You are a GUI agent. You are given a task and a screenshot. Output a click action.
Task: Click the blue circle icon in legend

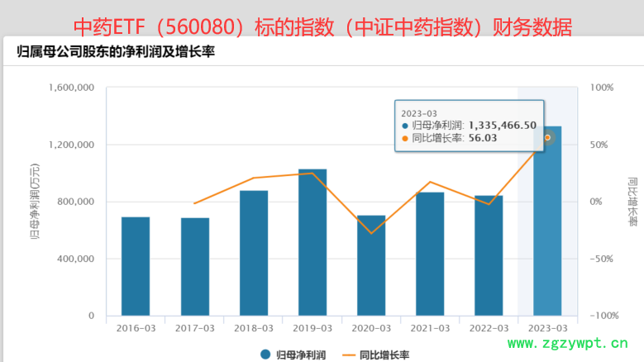click(265, 355)
